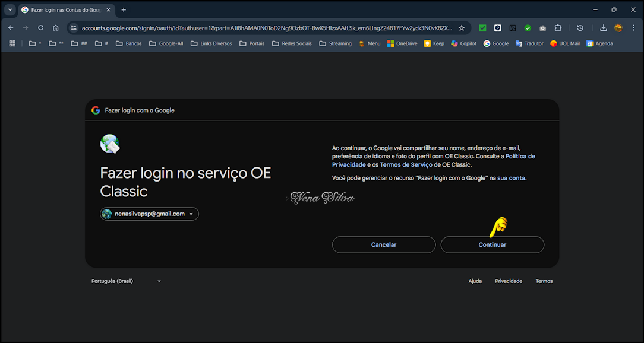This screenshot has width=644, height=343.
Task: Open the site information icon in the address bar
Action: point(74,28)
